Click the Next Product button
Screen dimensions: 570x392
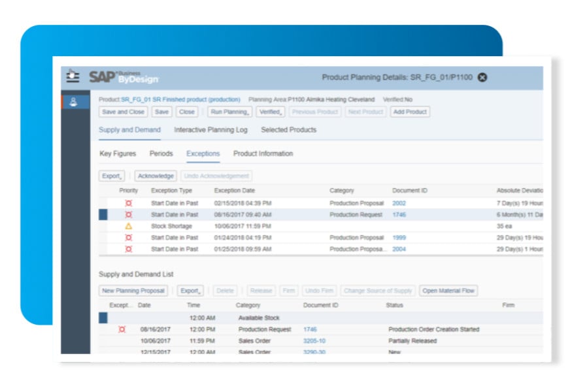coord(365,112)
